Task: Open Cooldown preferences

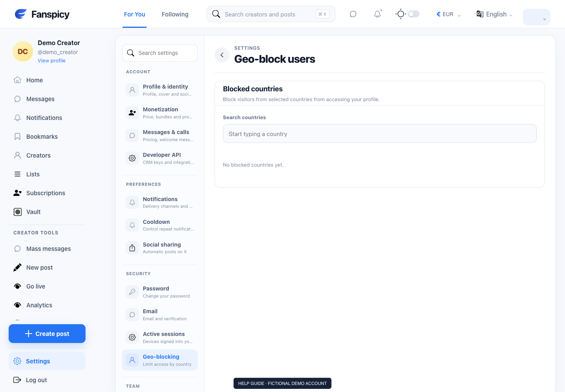Action: [x=160, y=225]
